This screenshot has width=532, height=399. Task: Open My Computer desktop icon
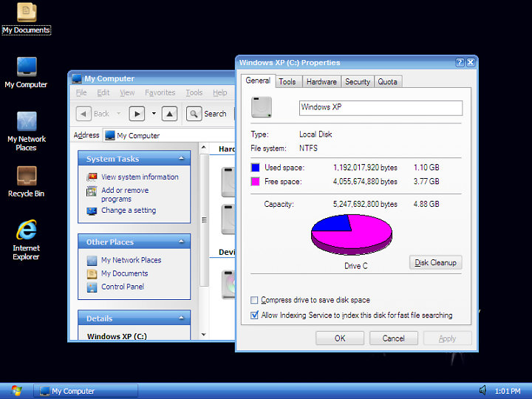point(27,73)
